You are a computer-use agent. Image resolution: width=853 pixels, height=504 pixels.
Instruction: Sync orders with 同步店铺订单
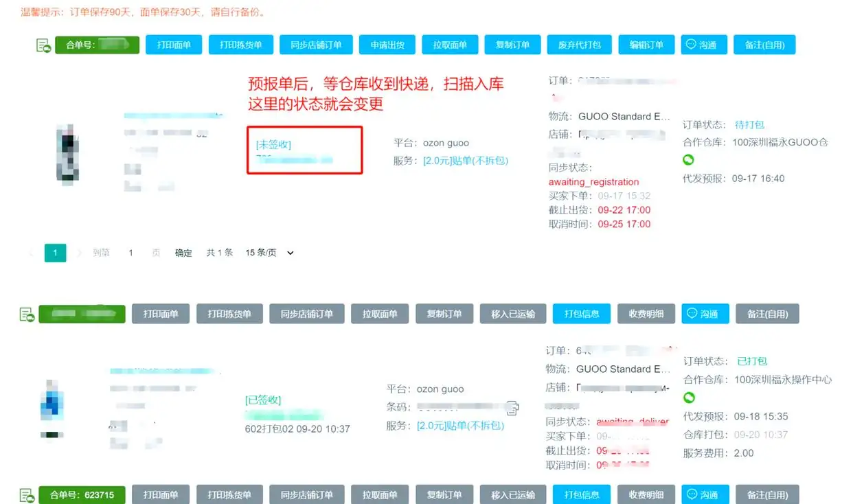tap(316, 44)
